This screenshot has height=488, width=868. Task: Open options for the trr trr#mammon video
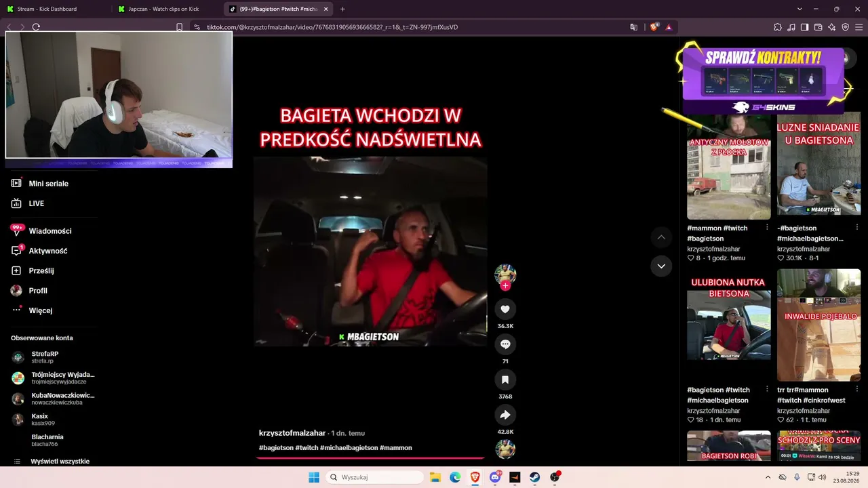(856, 390)
